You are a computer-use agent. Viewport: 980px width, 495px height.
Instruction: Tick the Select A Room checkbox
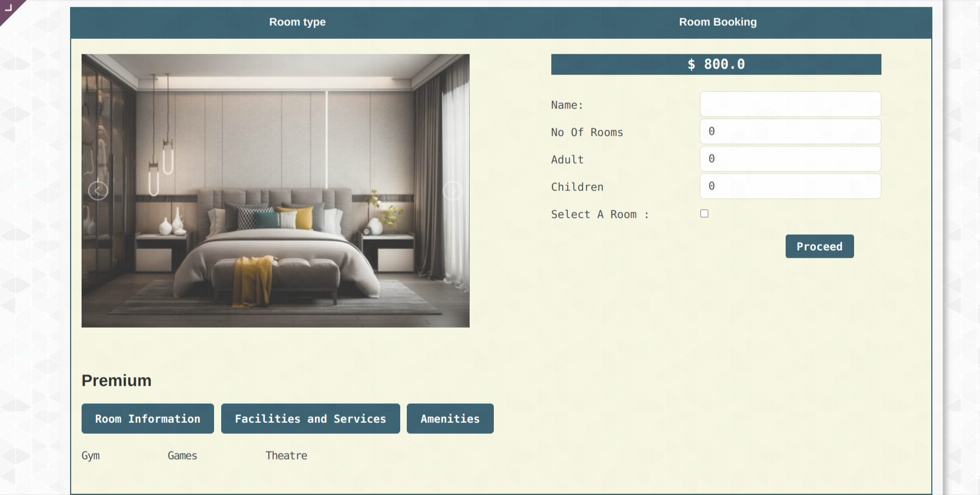[704, 214]
